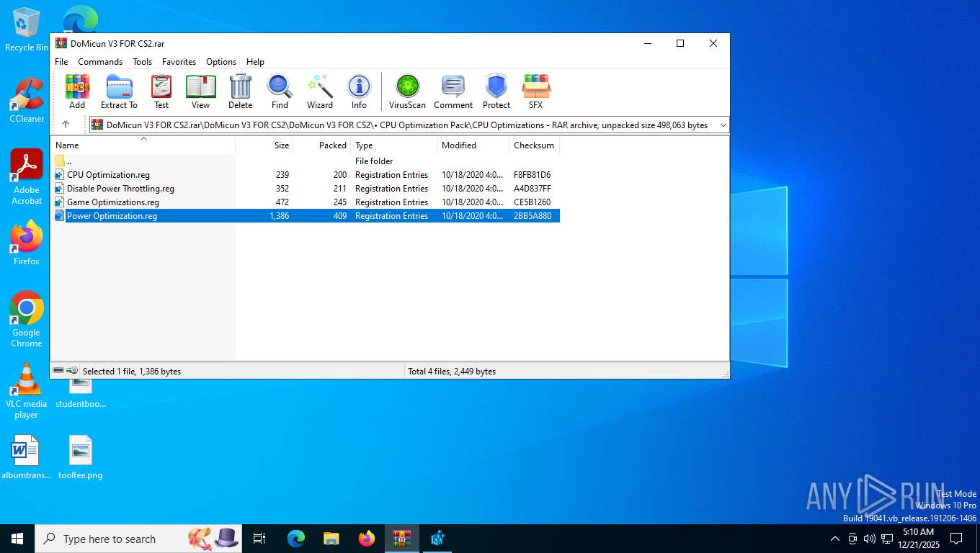Sort by Packed column header
Image resolution: width=980 pixels, height=553 pixels.
[x=322, y=145]
